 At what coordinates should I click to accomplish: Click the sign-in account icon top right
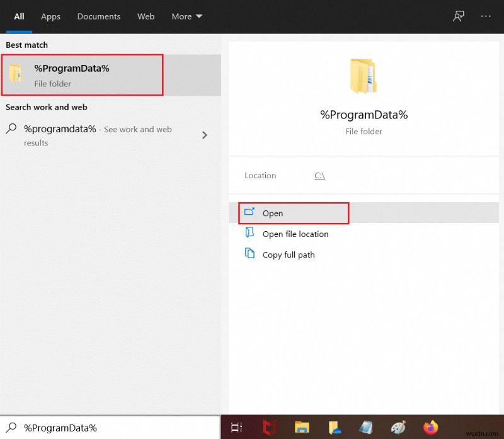coord(458,16)
